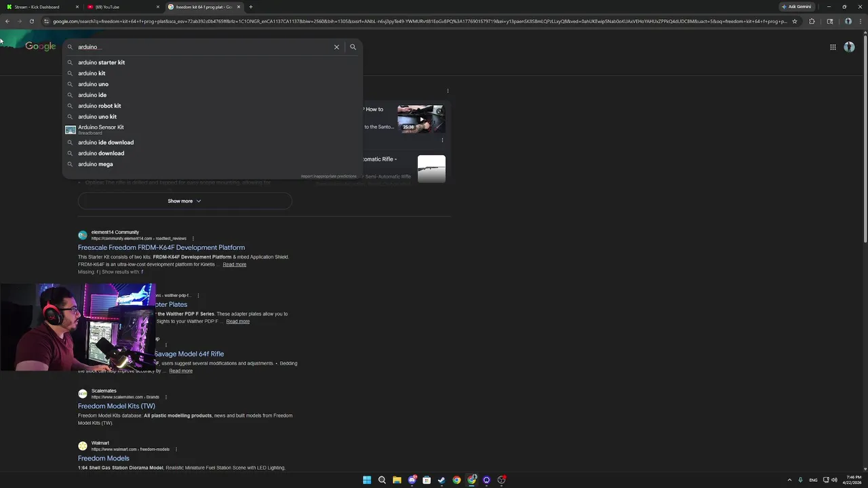Click the address bar URL field
This screenshot has width=868, height=488.
tap(419, 21)
